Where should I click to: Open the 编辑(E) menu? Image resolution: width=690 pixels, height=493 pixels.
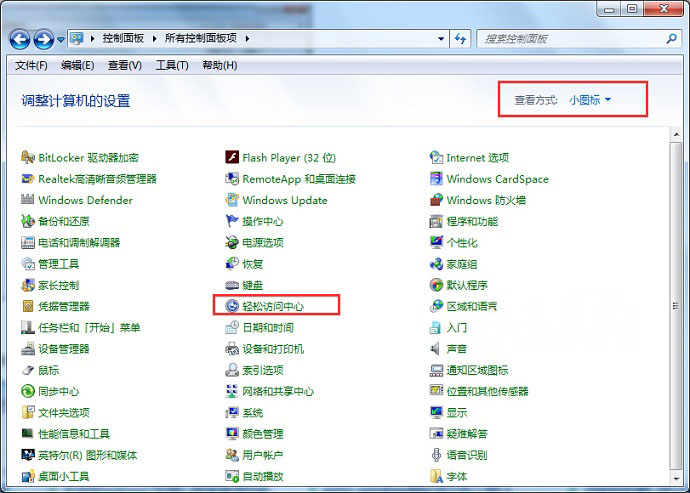point(77,66)
